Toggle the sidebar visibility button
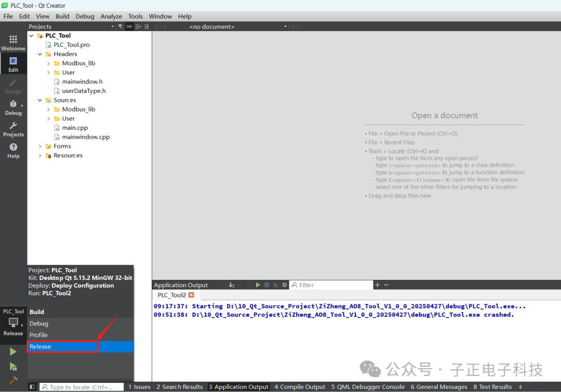 point(32,387)
